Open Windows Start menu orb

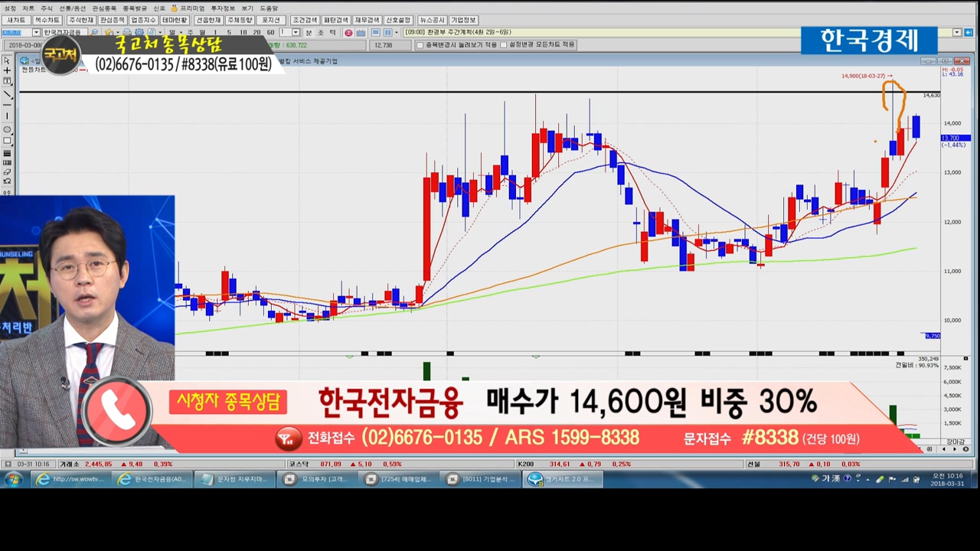[x=13, y=480]
